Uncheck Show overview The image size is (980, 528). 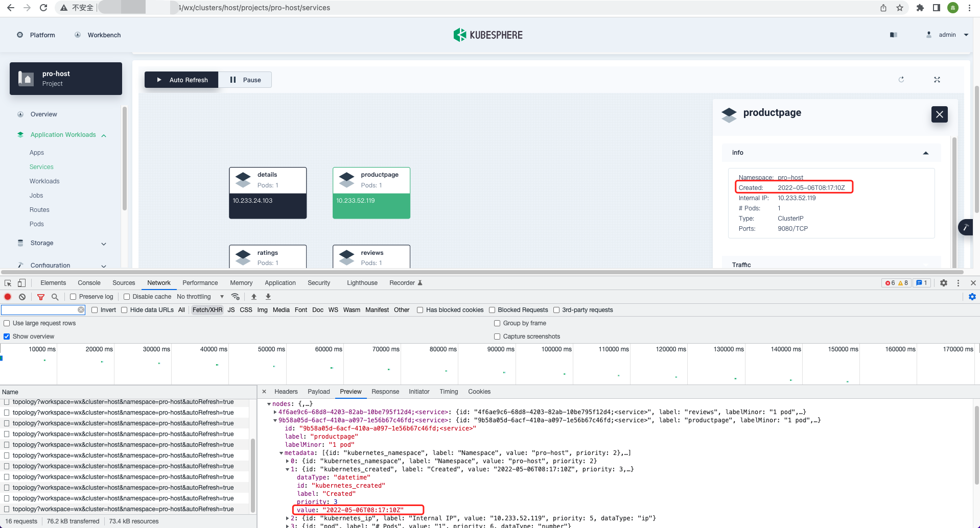(7, 337)
